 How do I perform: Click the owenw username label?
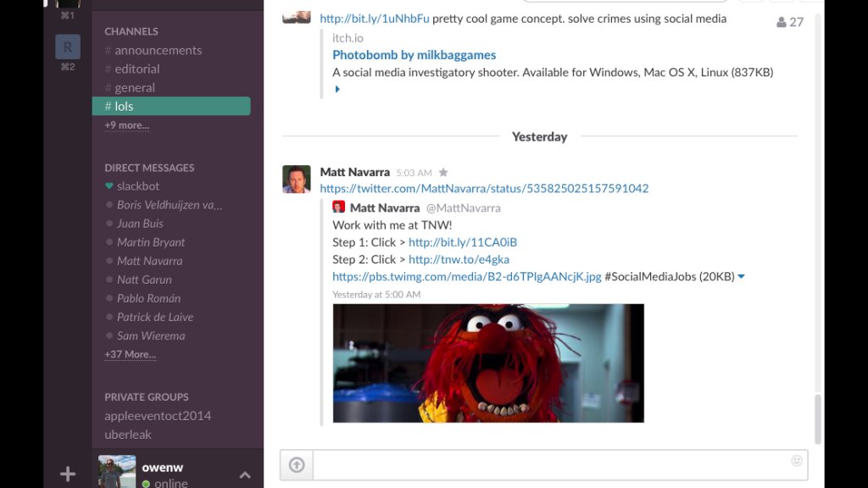coord(162,468)
